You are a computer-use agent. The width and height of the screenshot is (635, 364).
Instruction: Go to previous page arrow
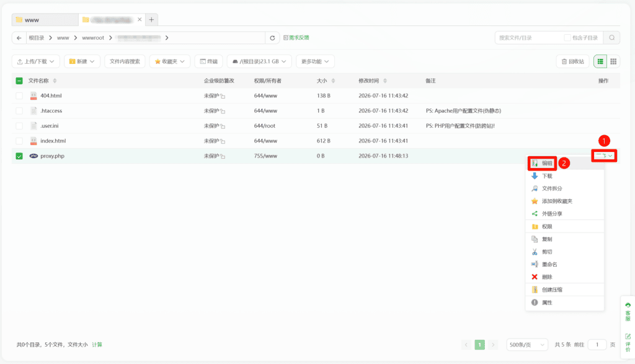[x=466, y=345]
